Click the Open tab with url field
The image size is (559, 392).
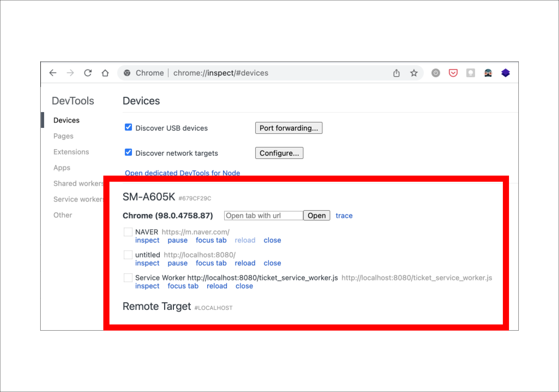tap(263, 215)
